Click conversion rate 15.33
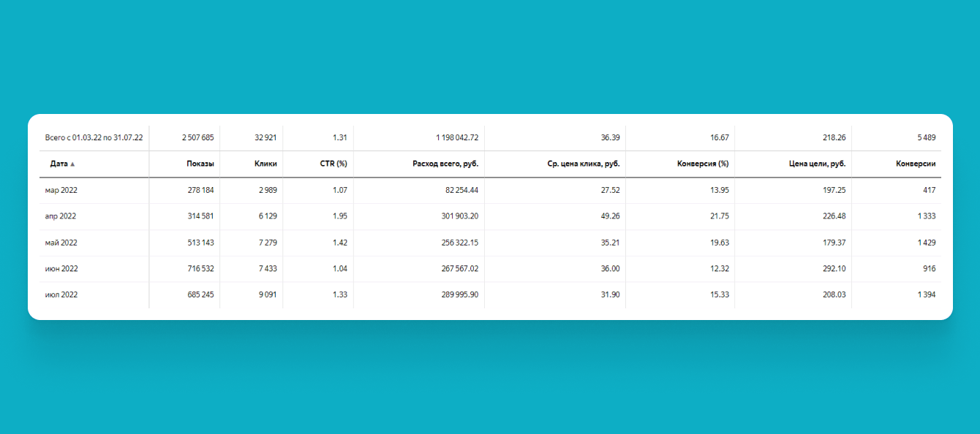This screenshot has width=980, height=434. pyautogui.click(x=720, y=295)
